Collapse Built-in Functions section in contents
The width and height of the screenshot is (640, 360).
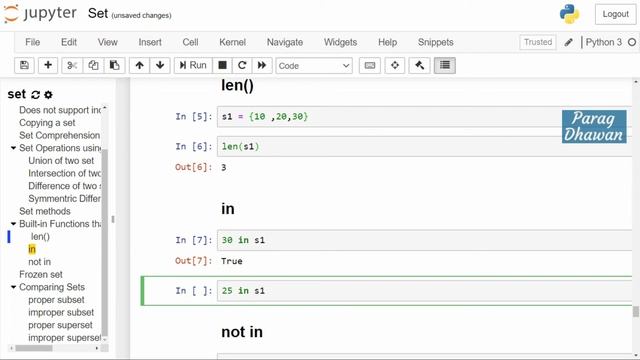[13, 224]
